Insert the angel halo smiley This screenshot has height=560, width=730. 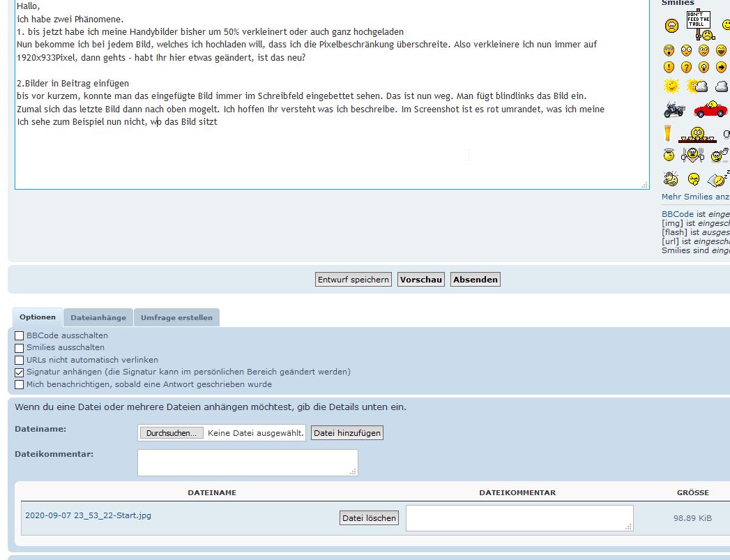pyautogui.click(x=669, y=156)
